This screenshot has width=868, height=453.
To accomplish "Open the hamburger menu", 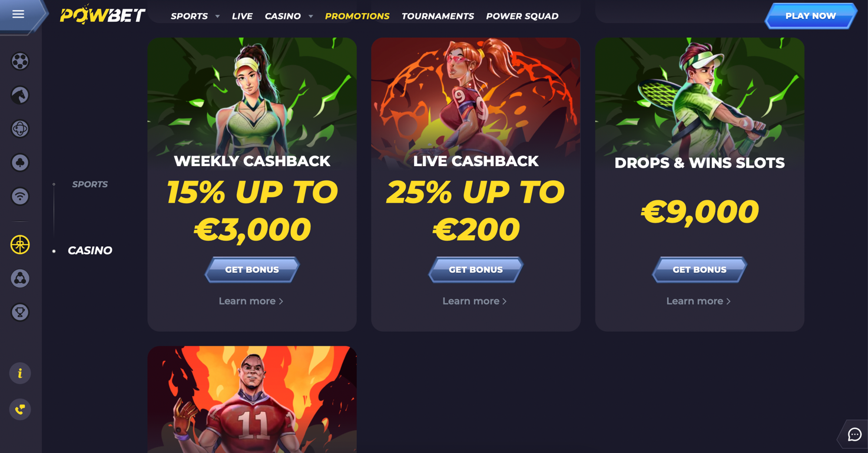I will 18,14.
